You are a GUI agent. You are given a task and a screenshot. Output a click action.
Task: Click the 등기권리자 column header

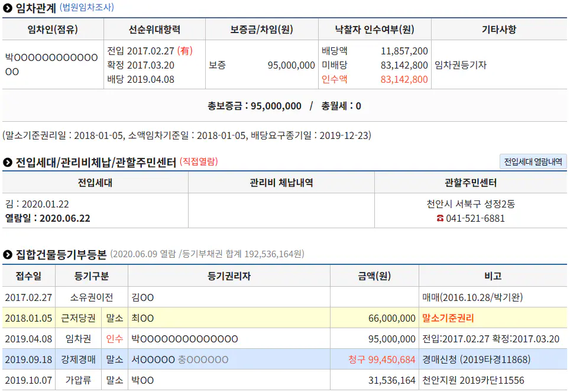click(x=229, y=276)
